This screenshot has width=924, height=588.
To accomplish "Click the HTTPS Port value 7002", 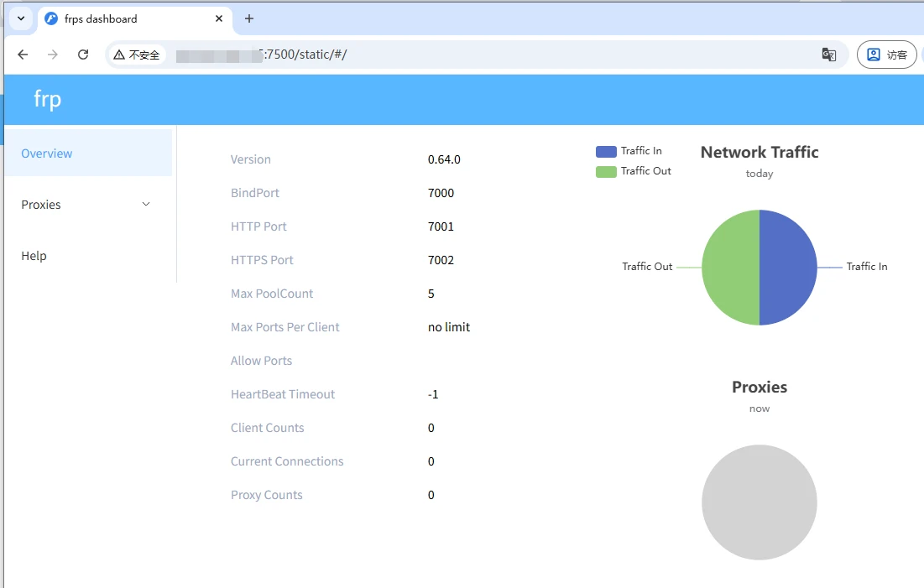I will tap(441, 260).
